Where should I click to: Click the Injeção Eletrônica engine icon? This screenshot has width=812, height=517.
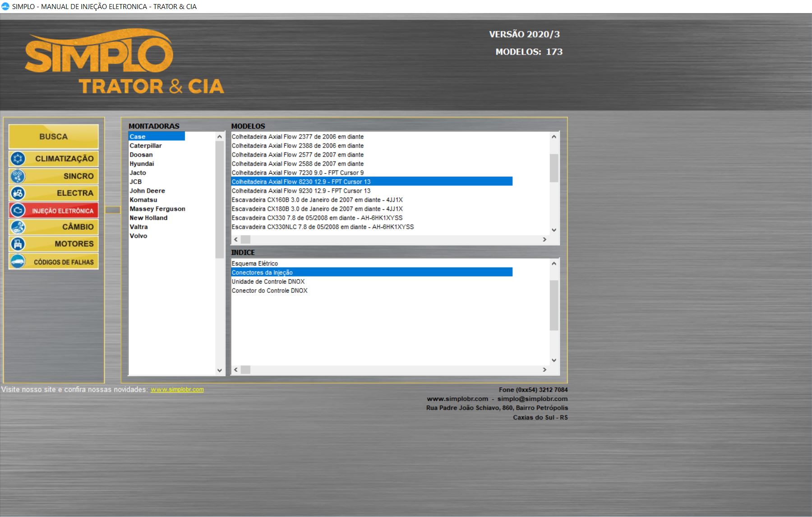point(18,210)
